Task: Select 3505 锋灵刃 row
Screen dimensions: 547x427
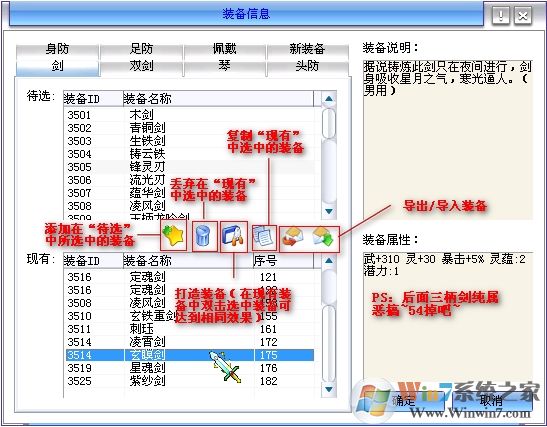Action: pyautogui.click(x=190, y=167)
